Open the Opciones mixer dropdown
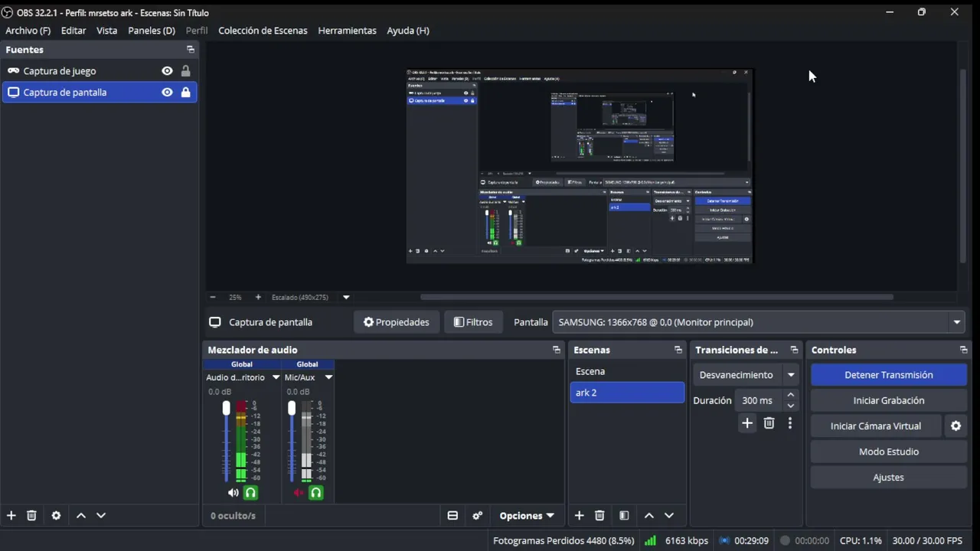 click(x=527, y=516)
